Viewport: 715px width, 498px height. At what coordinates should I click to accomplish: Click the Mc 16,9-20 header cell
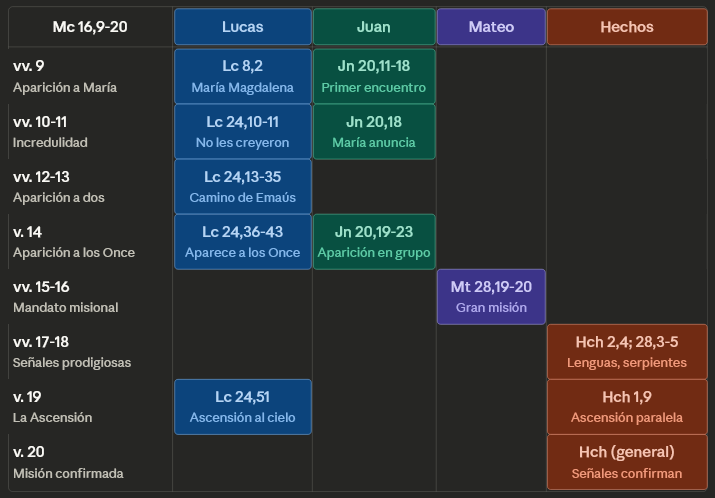point(90,27)
